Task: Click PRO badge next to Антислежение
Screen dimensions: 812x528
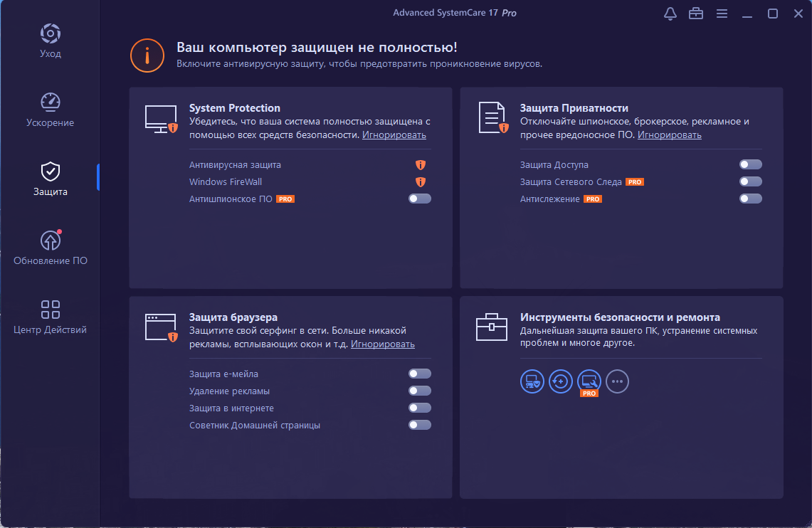Action: pos(593,199)
